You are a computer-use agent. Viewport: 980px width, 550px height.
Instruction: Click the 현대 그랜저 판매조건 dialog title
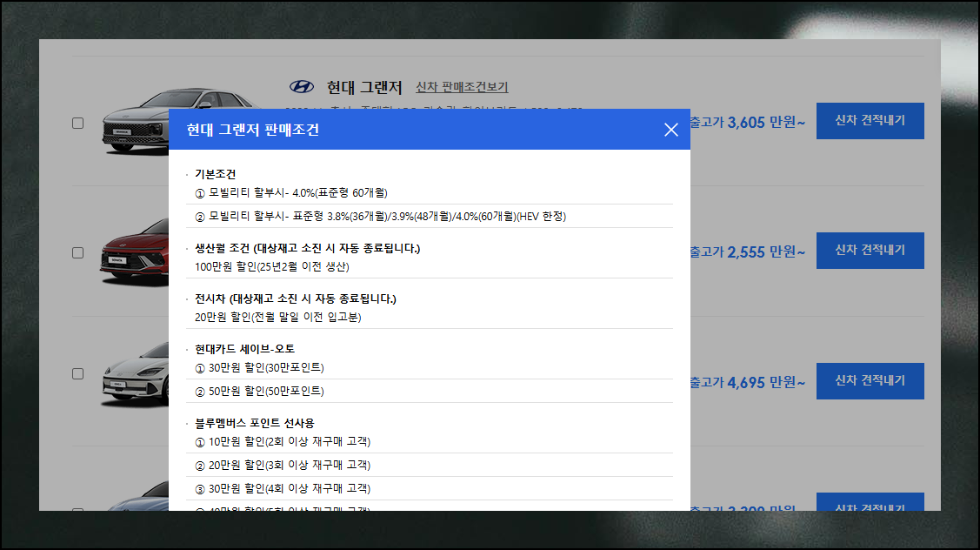point(253,130)
